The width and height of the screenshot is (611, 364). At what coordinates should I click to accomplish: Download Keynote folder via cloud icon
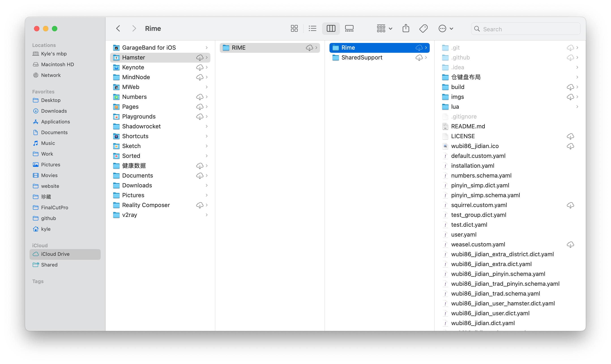pos(200,67)
